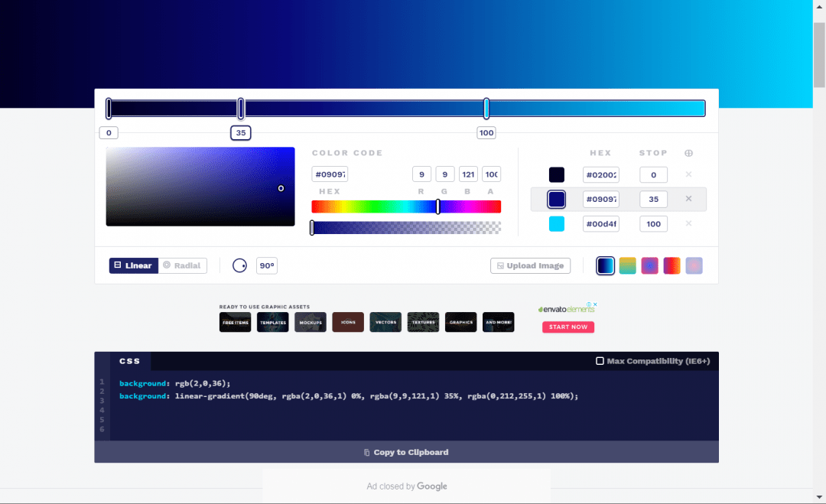This screenshot has height=504, width=826.
Task: Remove the first color stop at 0
Action: 688,175
